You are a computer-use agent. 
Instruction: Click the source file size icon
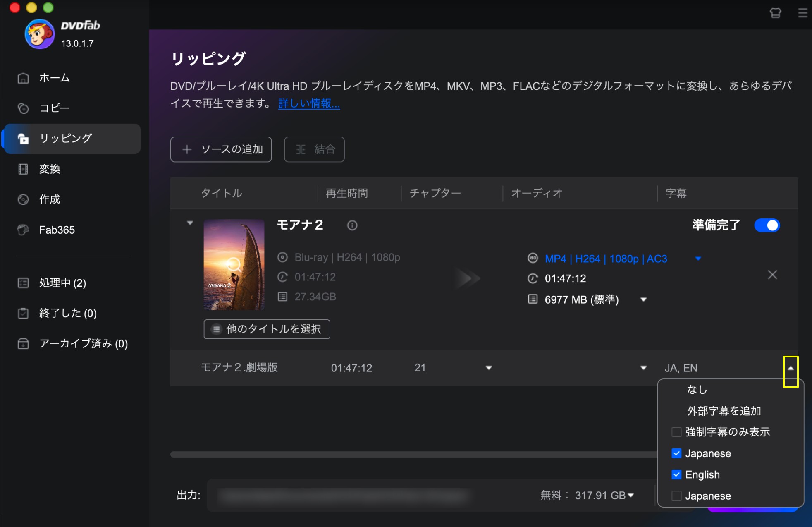282,297
